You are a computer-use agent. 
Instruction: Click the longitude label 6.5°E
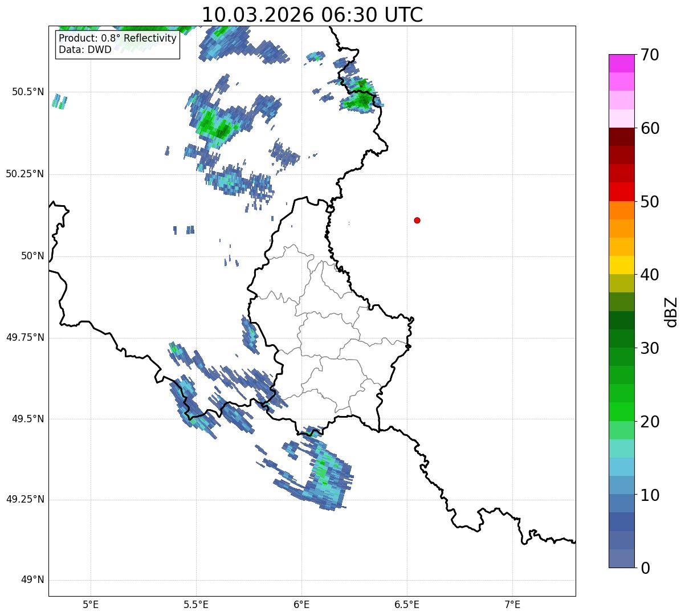(407, 604)
